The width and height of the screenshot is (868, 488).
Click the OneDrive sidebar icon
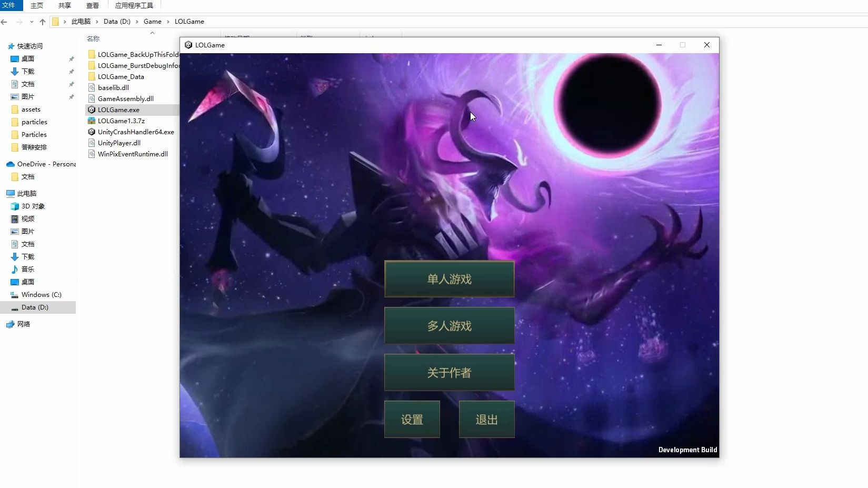coord(11,164)
